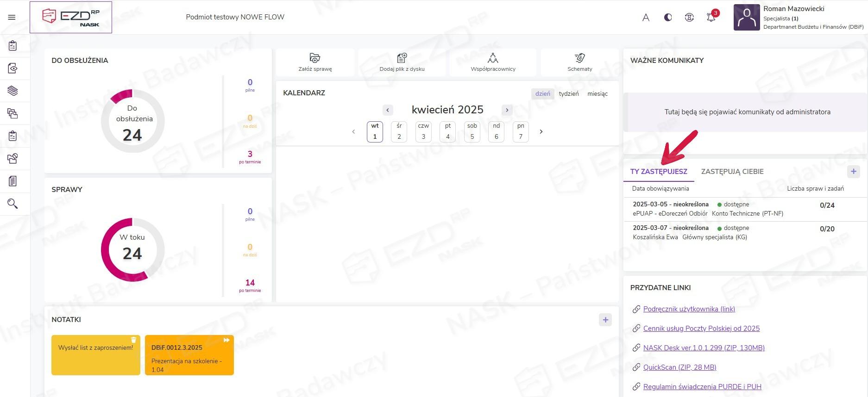Add a new note with plus button
868x397 pixels.
point(605,320)
